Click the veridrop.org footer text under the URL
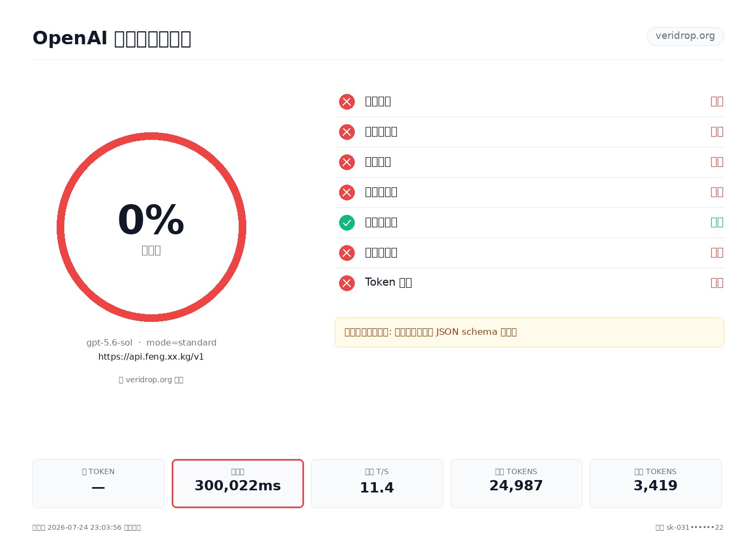Viewport: 756px width, 540px height. (151, 380)
